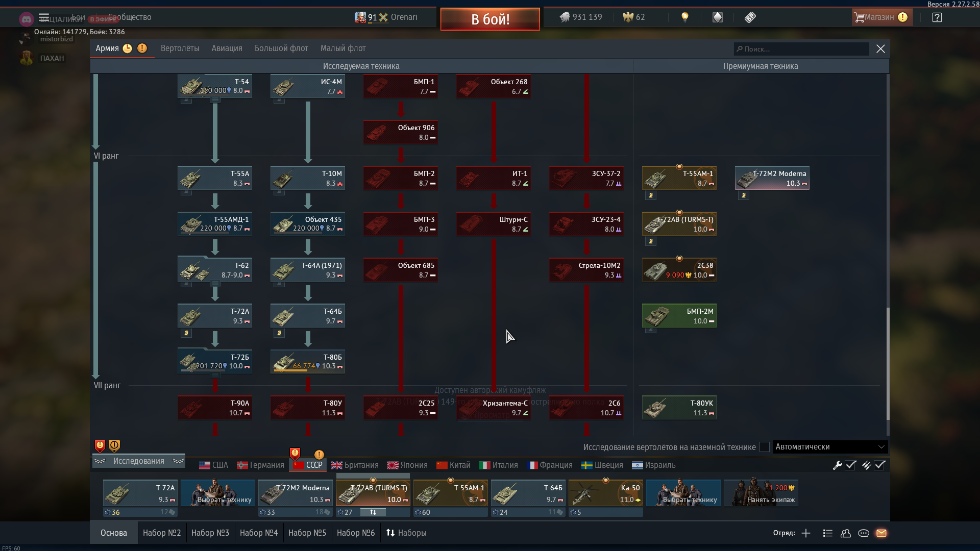This screenshot has width=980, height=551.
Task: Click the research tree vertical scrollbar
Action: point(888,363)
